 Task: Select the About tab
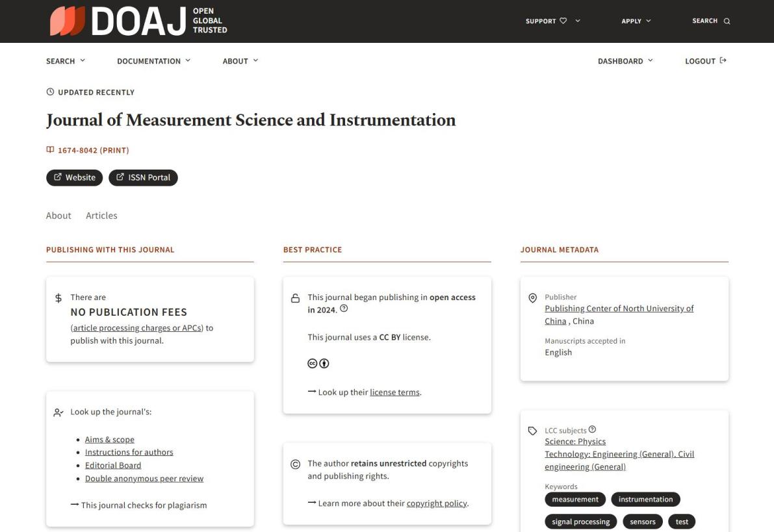click(58, 216)
